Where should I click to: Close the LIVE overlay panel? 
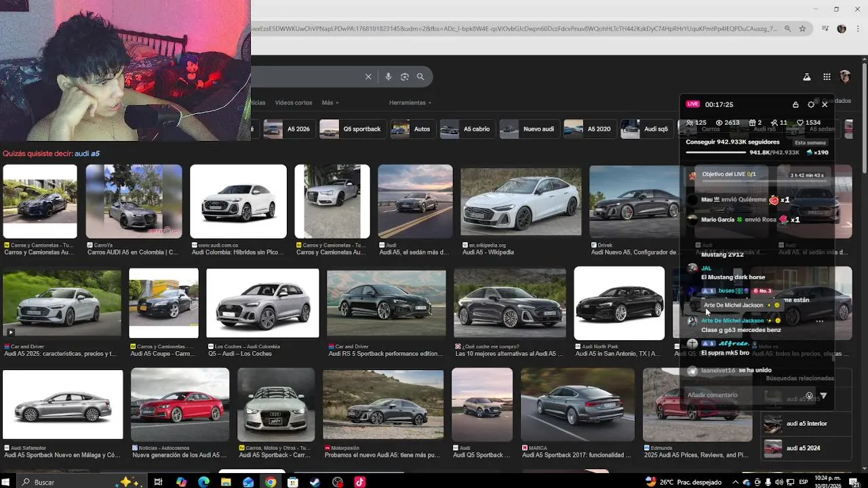tap(825, 104)
